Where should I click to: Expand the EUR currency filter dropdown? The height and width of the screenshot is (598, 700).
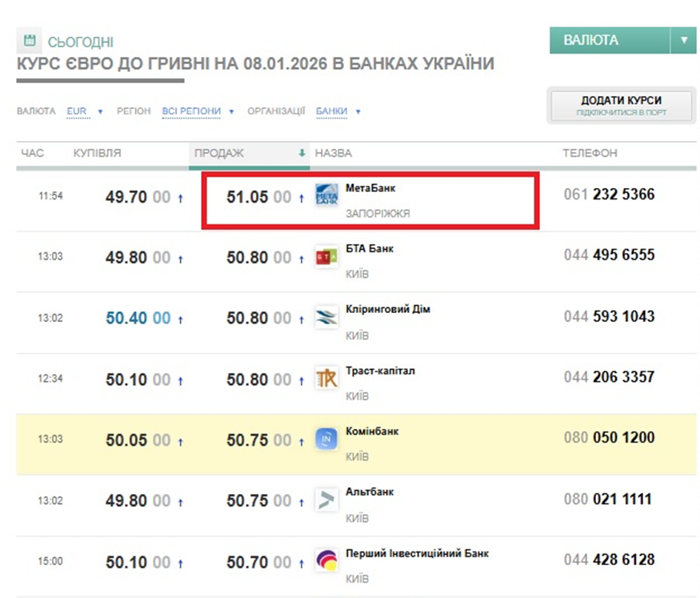click(x=84, y=111)
